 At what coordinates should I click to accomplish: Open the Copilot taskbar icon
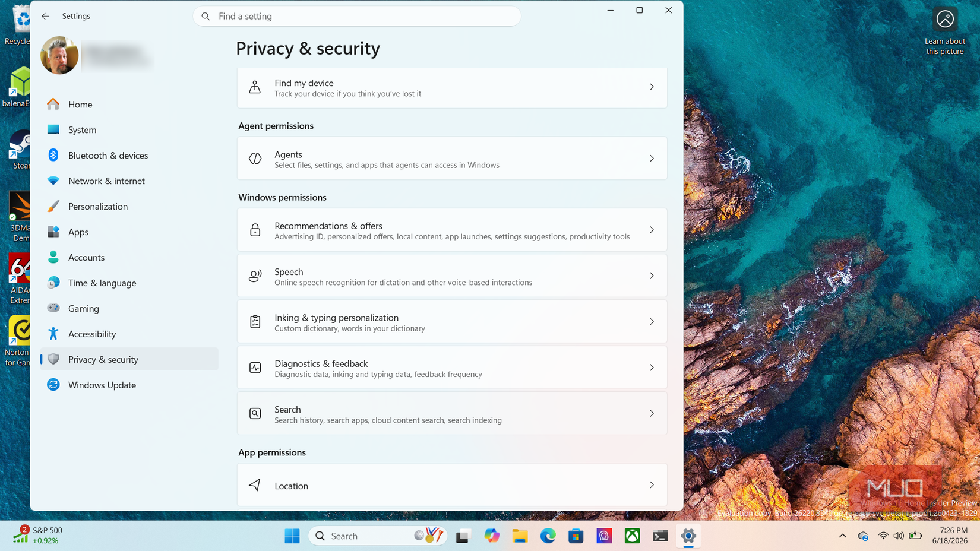492,536
